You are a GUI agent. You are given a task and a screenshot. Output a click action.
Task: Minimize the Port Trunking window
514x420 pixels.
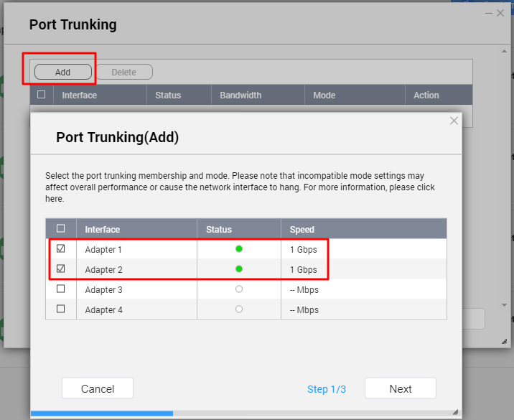coord(487,13)
